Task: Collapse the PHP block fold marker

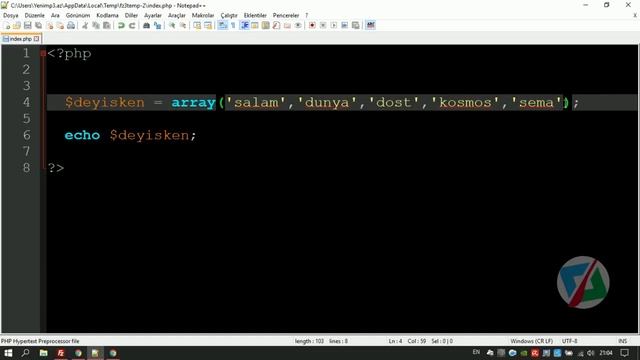Action: click(x=43, y=53)
